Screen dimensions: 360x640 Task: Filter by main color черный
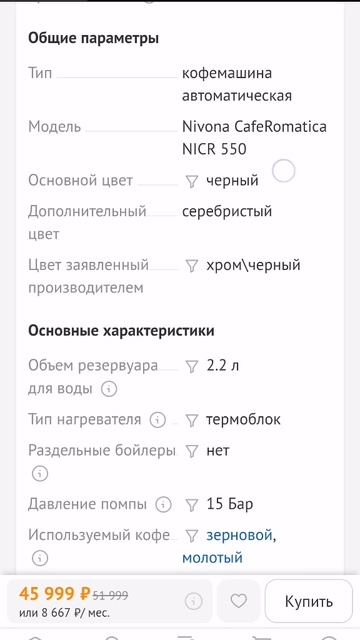[x=191, y=181]
